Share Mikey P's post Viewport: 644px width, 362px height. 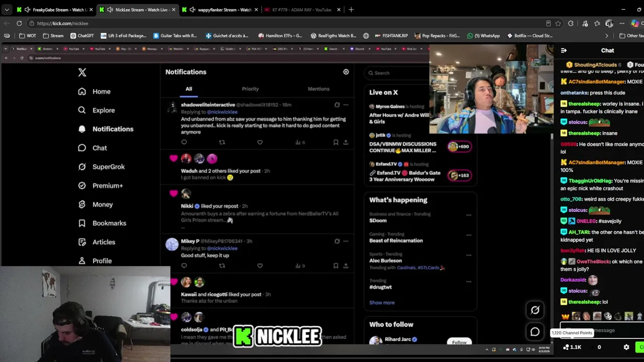[x=346, y=265]
